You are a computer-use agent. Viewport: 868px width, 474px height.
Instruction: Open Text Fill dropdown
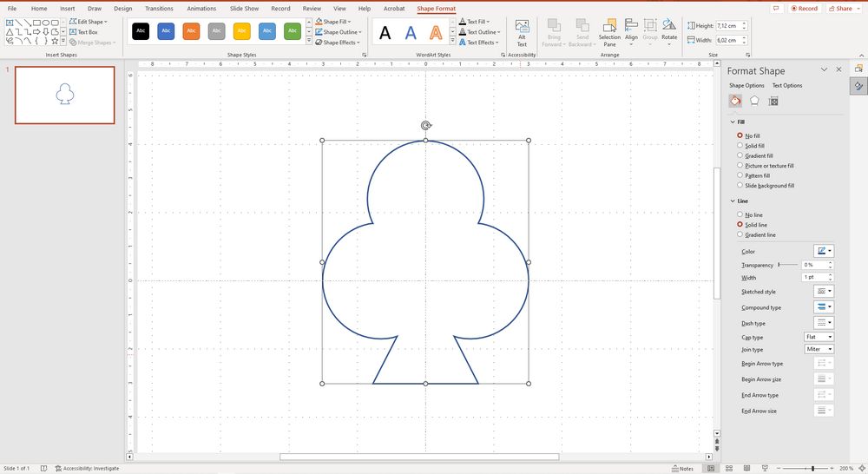tap(475, 22)
